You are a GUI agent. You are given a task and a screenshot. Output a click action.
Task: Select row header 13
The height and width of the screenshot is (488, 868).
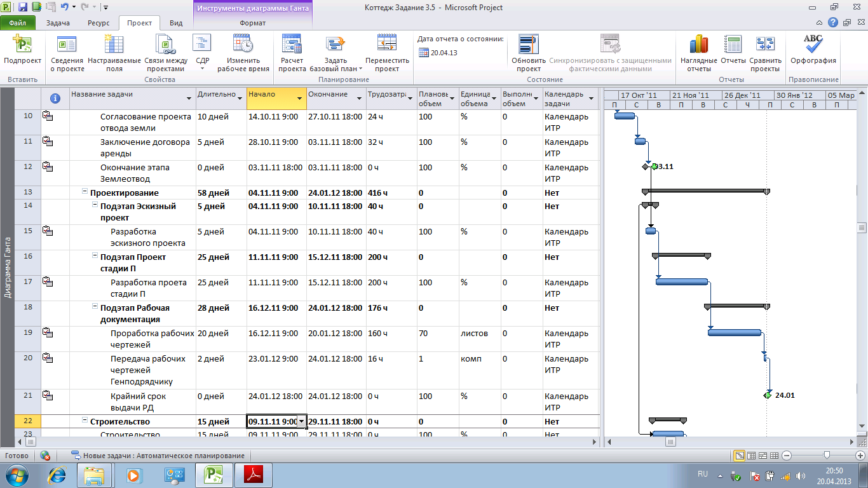pyautogui.click(x=27, y=193)
